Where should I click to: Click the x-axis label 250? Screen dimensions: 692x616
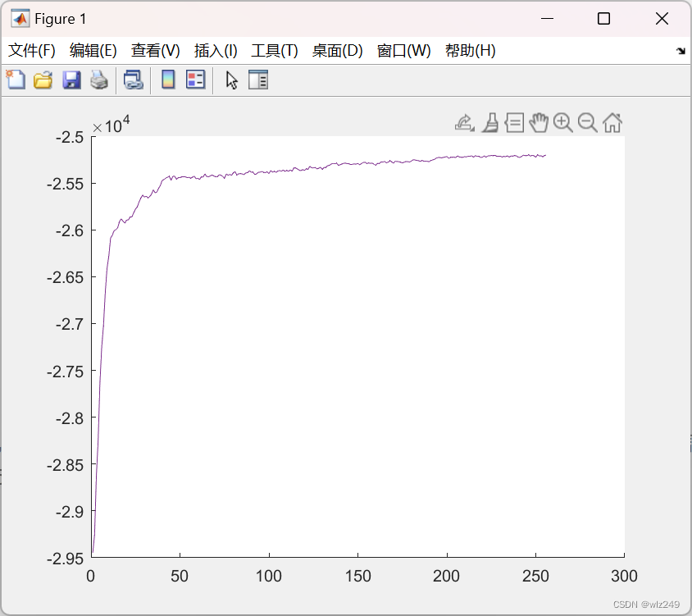(x=535, y=576)
